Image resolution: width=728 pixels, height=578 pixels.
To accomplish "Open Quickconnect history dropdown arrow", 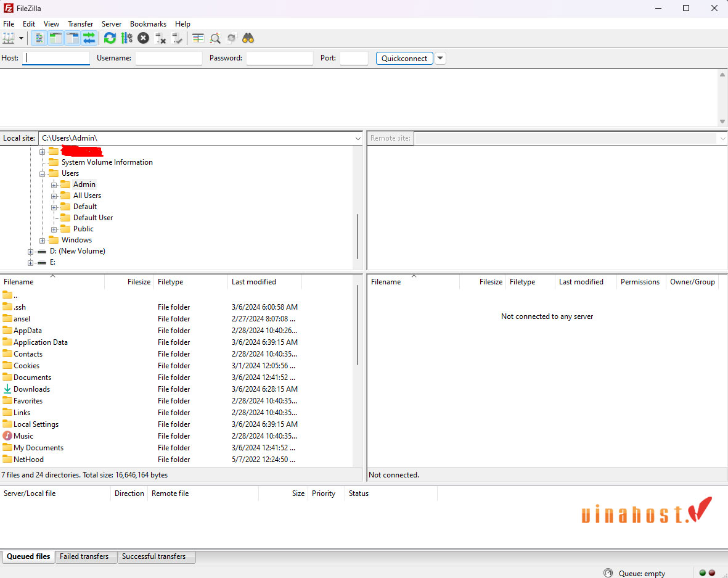I will pos(440,58).
